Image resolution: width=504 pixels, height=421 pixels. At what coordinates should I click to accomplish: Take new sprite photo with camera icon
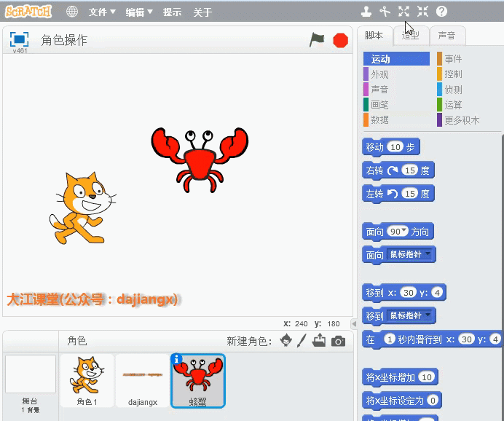click(x=338, y=341)
